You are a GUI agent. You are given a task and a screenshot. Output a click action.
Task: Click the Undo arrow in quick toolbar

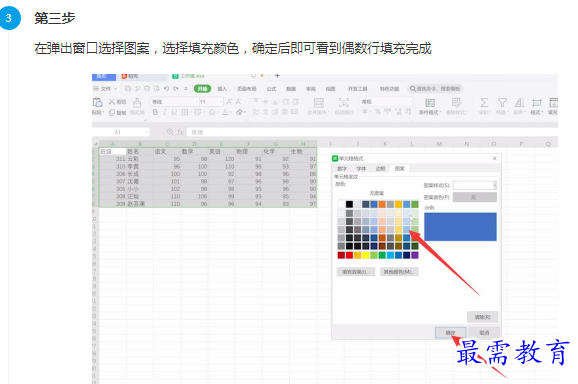[x=166, y=88]
